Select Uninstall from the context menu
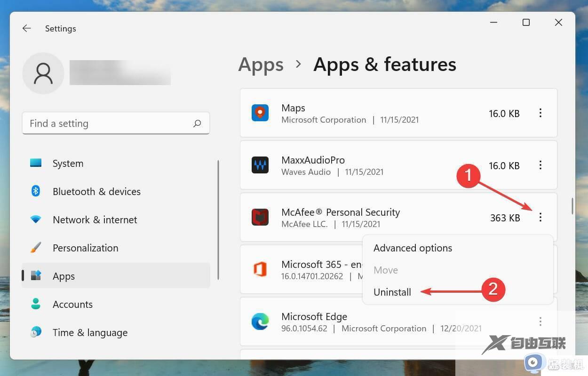The width and height of the screenshot is (588, 376). [392, 292]
